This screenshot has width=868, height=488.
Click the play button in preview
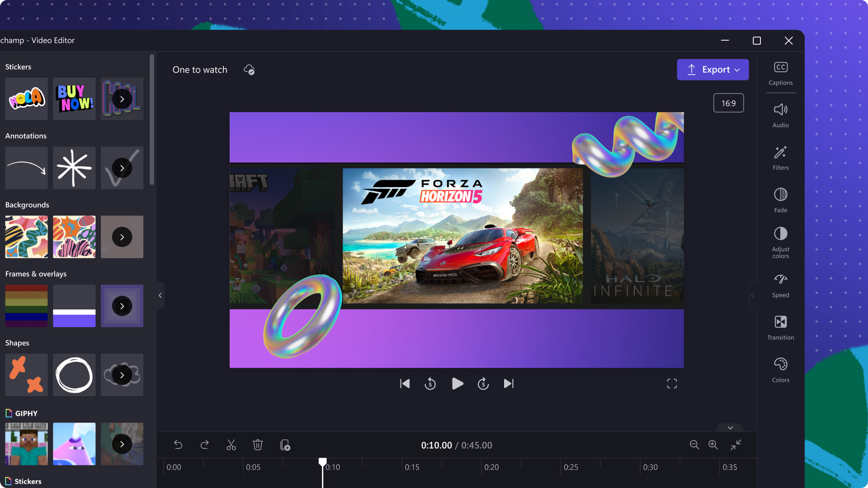pos(457,383)
